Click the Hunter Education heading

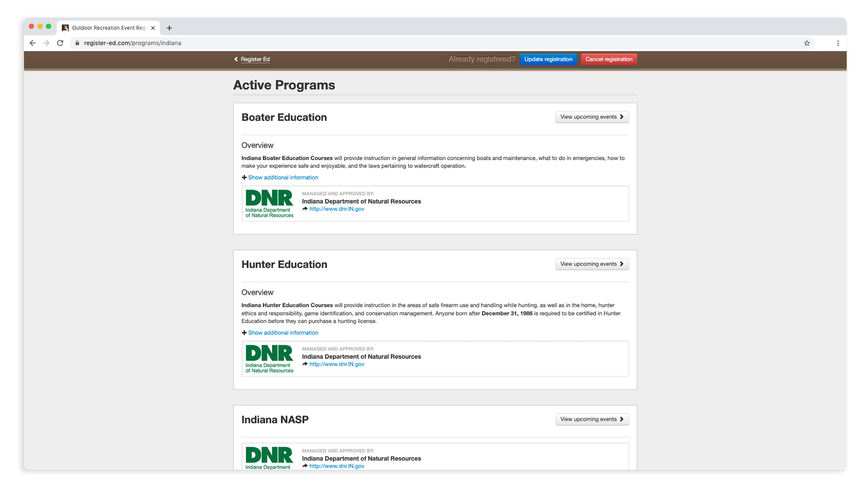tap(284, 264)
